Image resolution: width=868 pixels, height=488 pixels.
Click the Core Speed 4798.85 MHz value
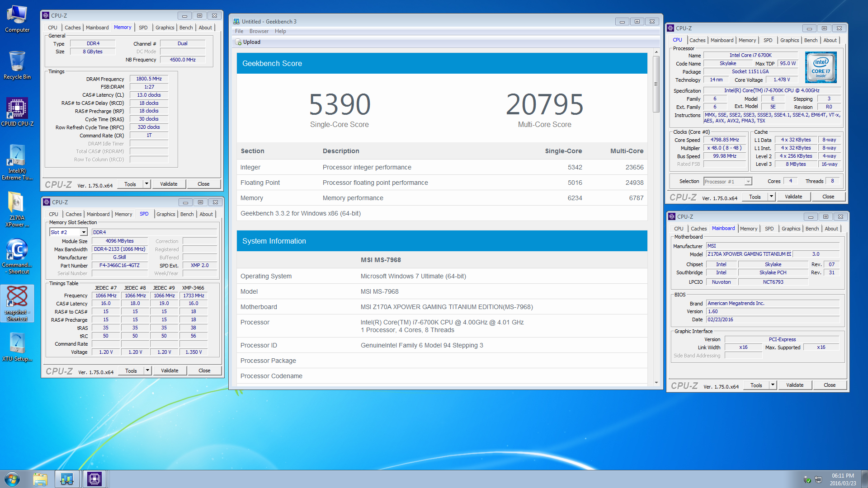click(x=724, y=140)
